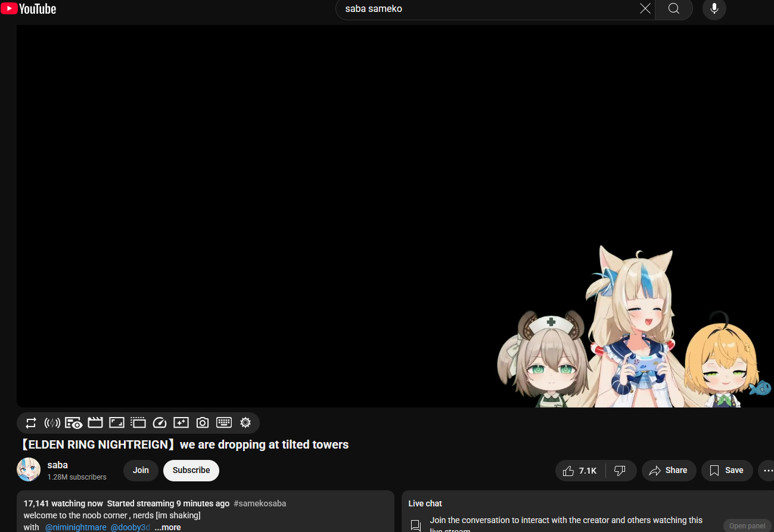Click inside the 'saba sameko' search field

tap(489, 8)
